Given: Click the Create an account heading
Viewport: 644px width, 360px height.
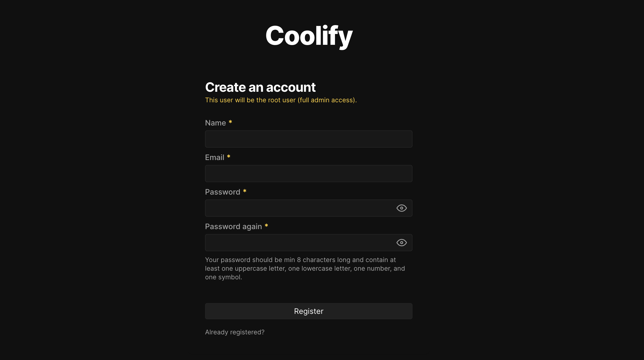Looking at the screenshot, I should [260, 87].
